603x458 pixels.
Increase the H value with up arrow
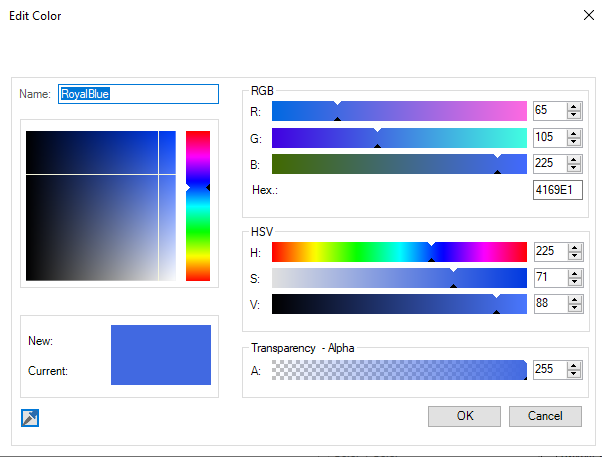click(575, 248)
